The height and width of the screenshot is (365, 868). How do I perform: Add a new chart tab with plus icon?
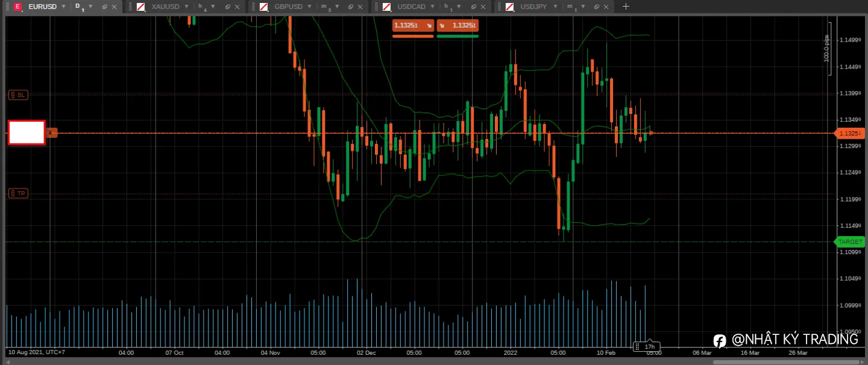626,7
